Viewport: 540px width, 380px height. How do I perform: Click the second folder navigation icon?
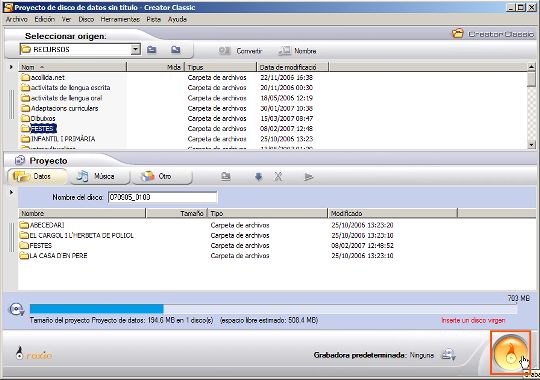pos(176,50)
